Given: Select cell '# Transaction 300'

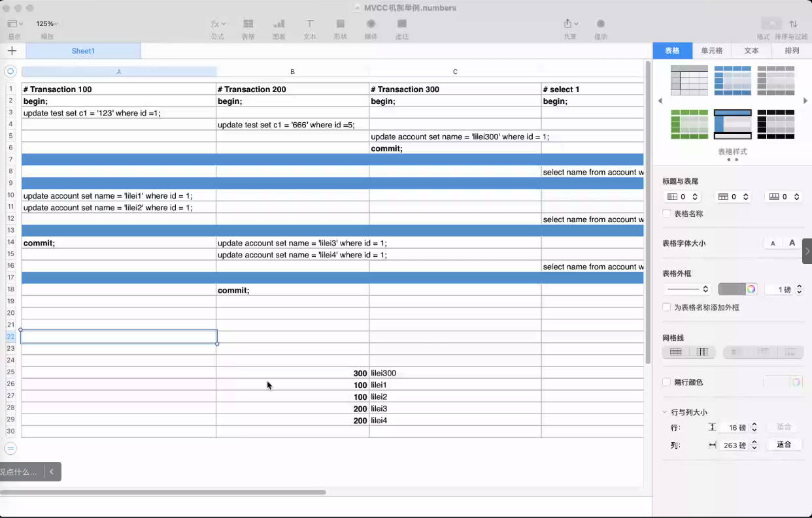Looking at the screenshot, I should pyautogui.click(x=455, y=89).
